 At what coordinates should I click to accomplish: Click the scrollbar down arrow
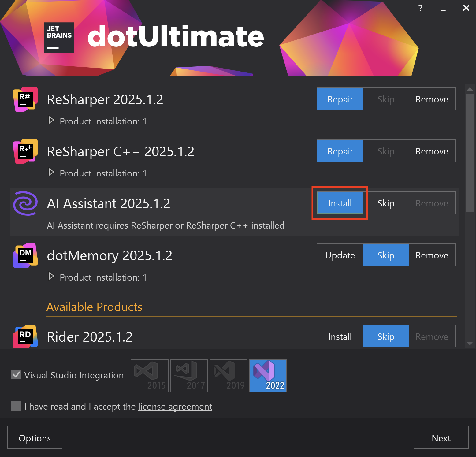pos(470,343)
